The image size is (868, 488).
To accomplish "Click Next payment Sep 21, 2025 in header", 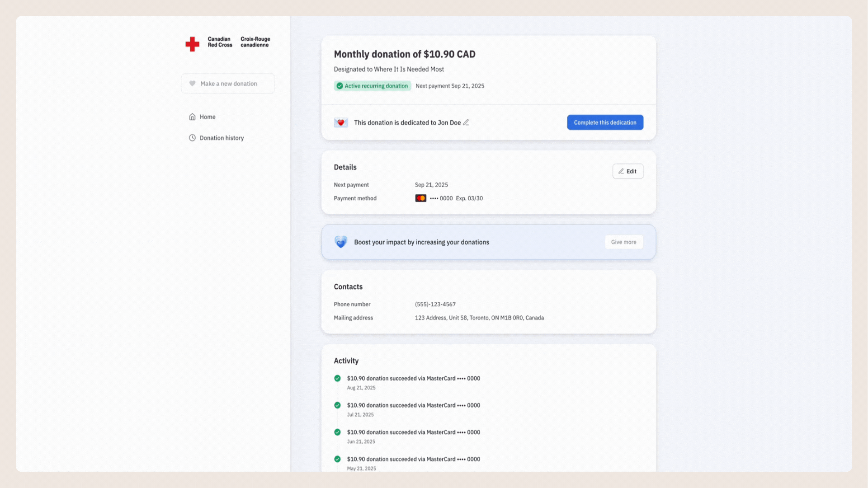I will point(450,86).
